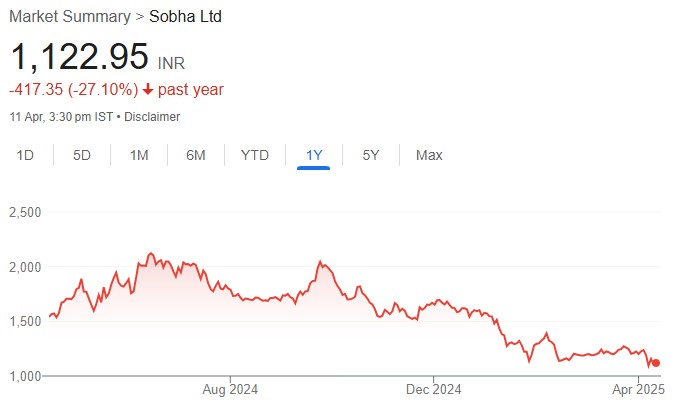678x413 pixels.
Task: Open the 5Y chart range
Action: coord(371,155)
